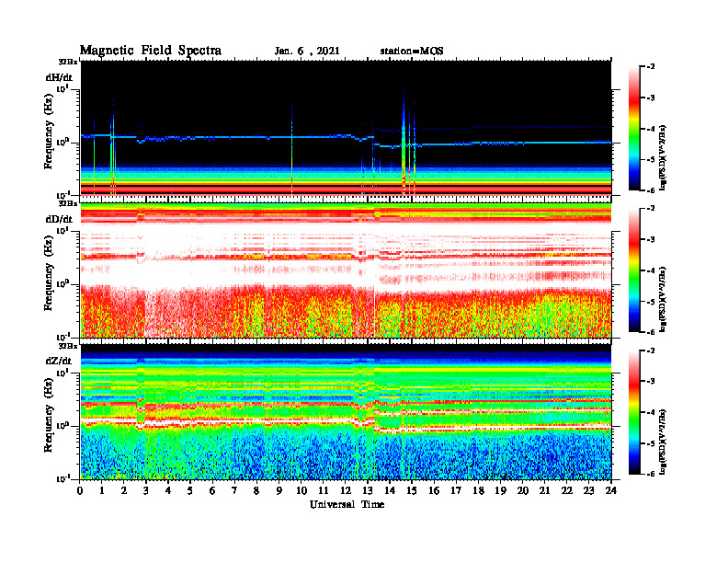The height and width of the screenshot is (563, 728).
Task: Click the -6 tick on dH/dt colorbar
Action: (x=652, y=190)
